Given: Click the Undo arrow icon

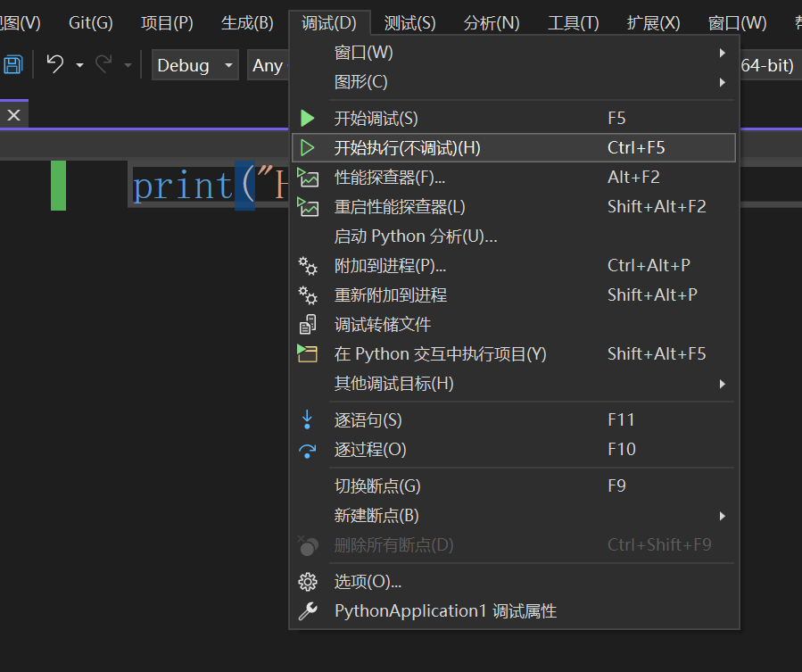Looking at the screenshot, I should click(x=54, y=64).
